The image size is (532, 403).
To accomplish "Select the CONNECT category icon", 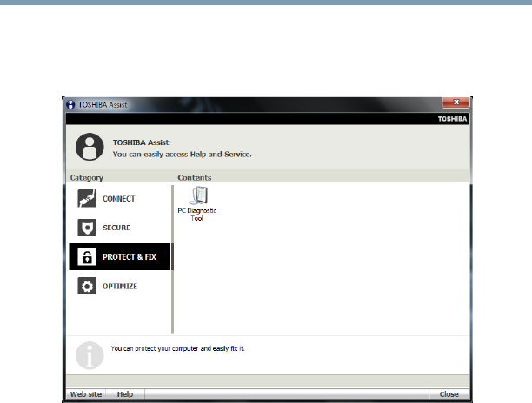I will [87, 198].
